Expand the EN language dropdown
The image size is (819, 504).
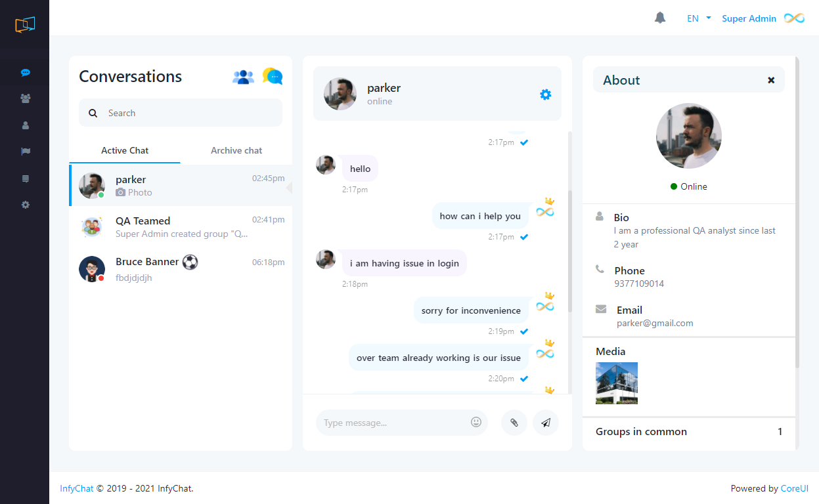click(698, 18)
